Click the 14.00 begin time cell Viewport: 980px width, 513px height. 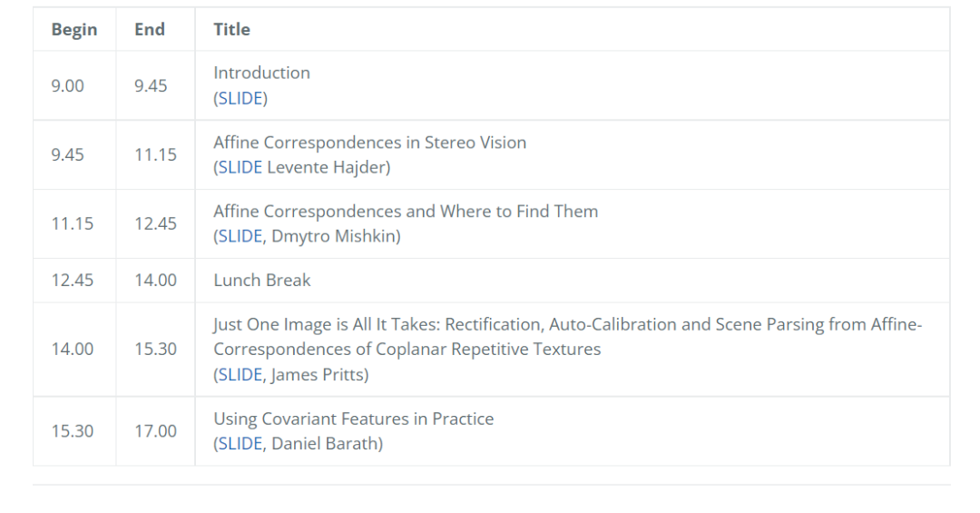pos(73,349)
